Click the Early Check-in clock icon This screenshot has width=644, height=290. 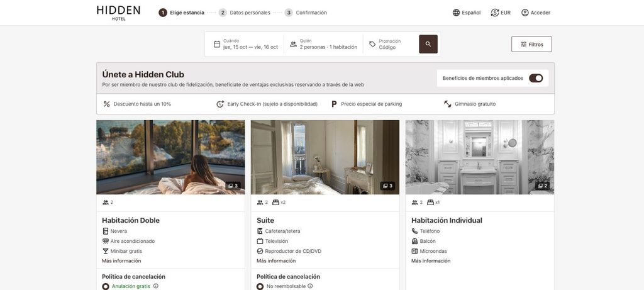(220, 104)
